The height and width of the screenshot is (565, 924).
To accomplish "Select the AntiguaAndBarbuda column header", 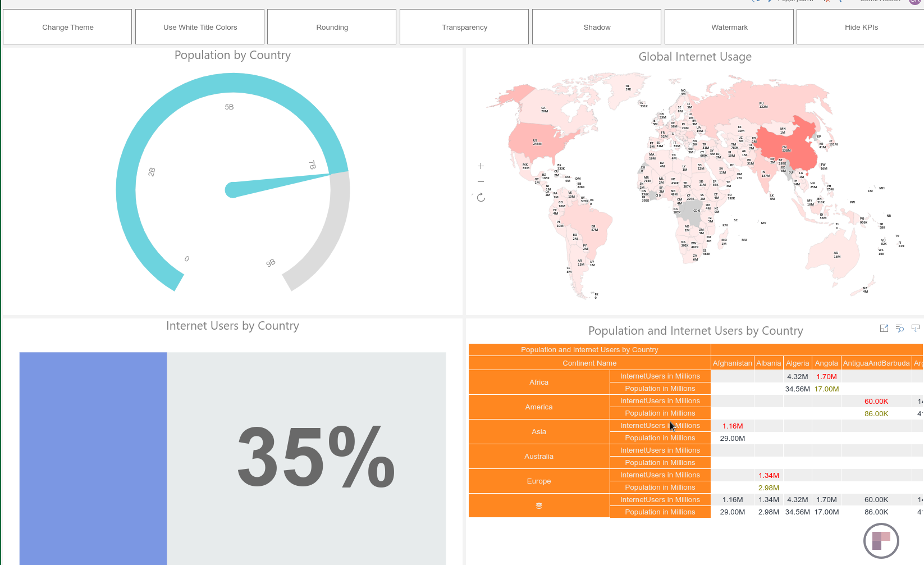I will tap(876, 363).
